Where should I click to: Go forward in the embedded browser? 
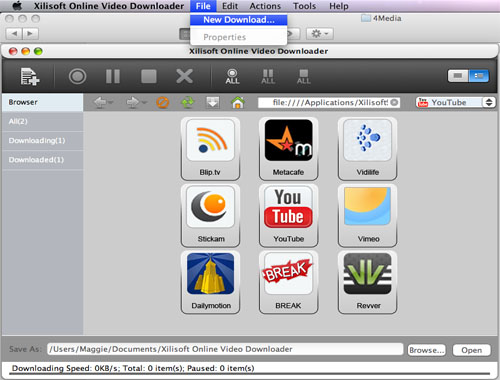[132, 102]
